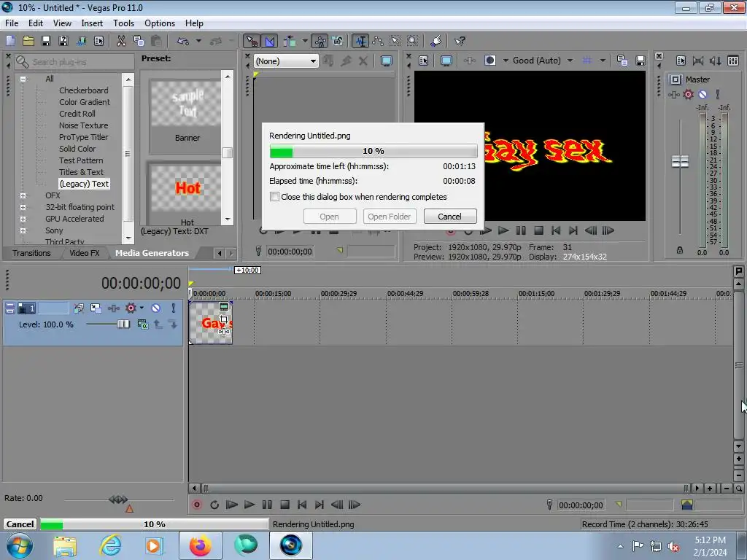Image resolution: width=747 pixels, height=560 pixels.
Task: Select the Zoom Edit magnifier tool
Action: pyautogui.click(x=413, y=42)
